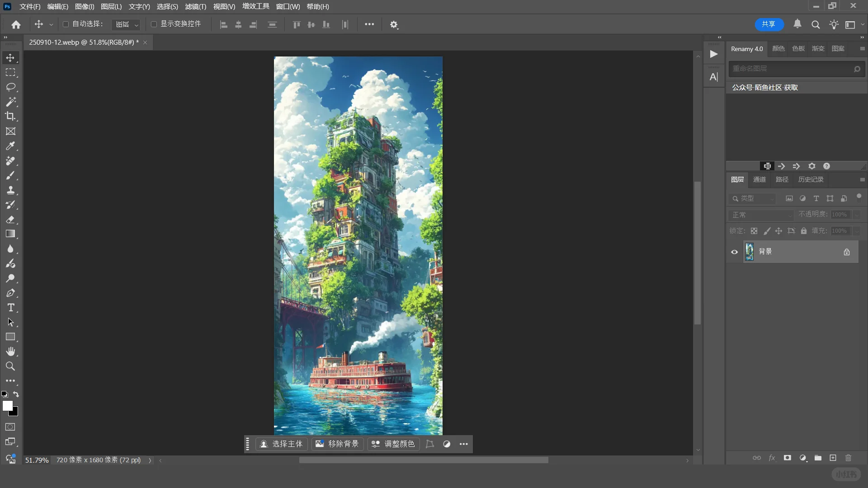868x488 pixels.
Task: Pick the Eyedropper tool
Action: click(10, 146)
